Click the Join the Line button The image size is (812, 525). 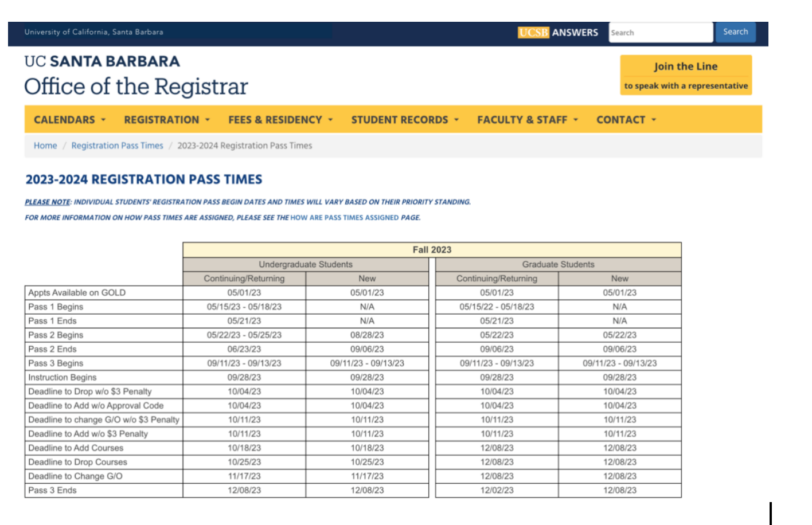tap(686, 75)
